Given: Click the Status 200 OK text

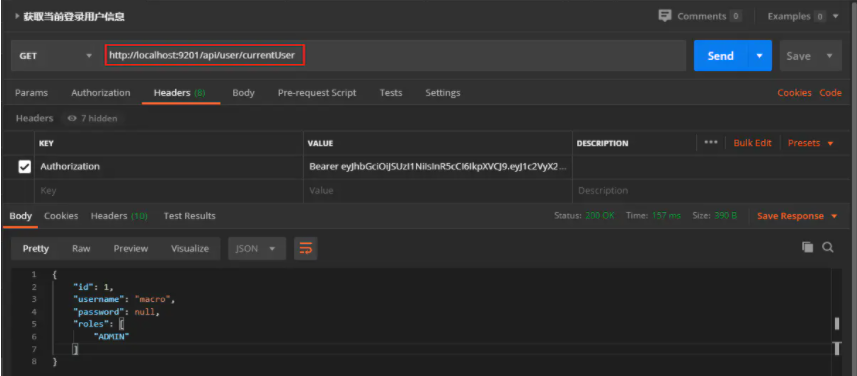Looking at the screenshot, I should 584,216.
